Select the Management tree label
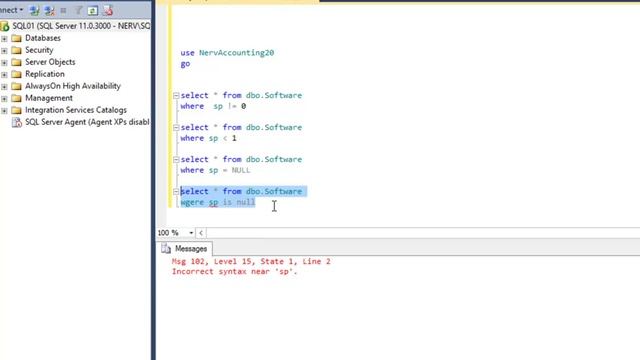The height and width of the screenshot is (360, 640). click(49, 98)
